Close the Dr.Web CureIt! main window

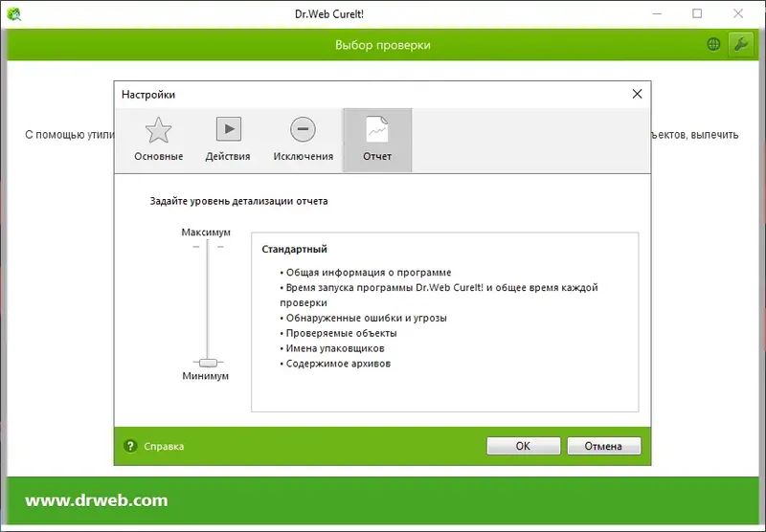738,13
